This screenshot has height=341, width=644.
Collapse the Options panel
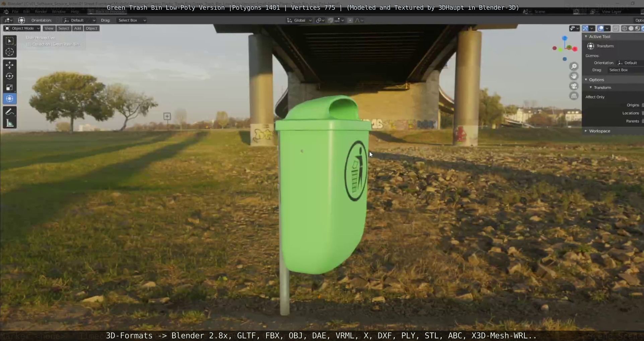pos(586,80)
